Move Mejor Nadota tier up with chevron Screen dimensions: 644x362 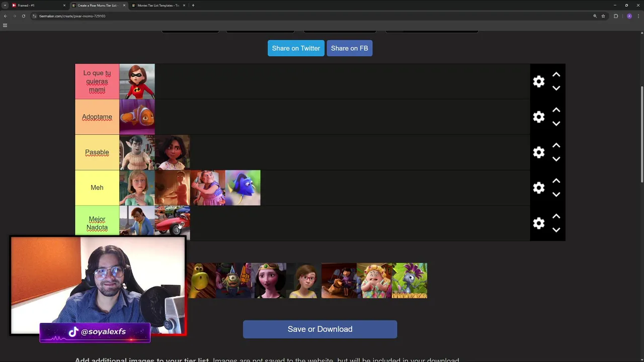point(556,216)
